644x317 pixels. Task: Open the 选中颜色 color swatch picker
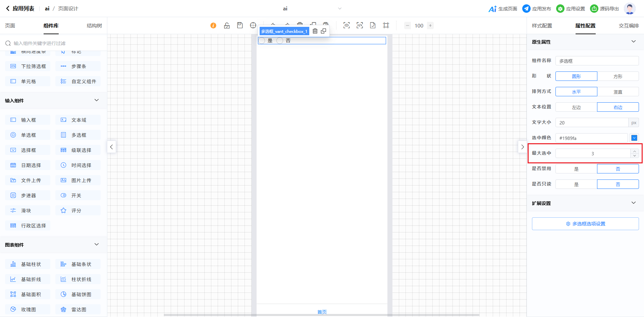(x=634, y=138)
